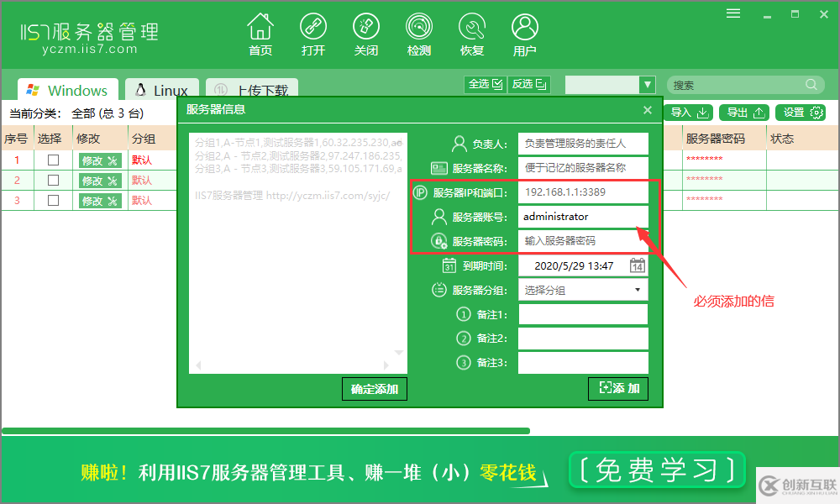Viewport: 840px width, 504px height.
Task: Click the 服务器密码 password input field
Action: click(x=582, y=241)
